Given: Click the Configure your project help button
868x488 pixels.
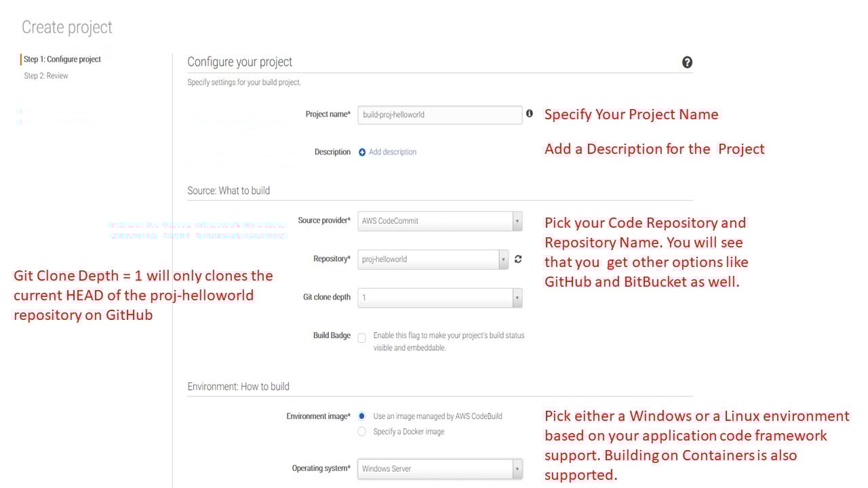Looking at the screenshot, I should coord(687,62).
